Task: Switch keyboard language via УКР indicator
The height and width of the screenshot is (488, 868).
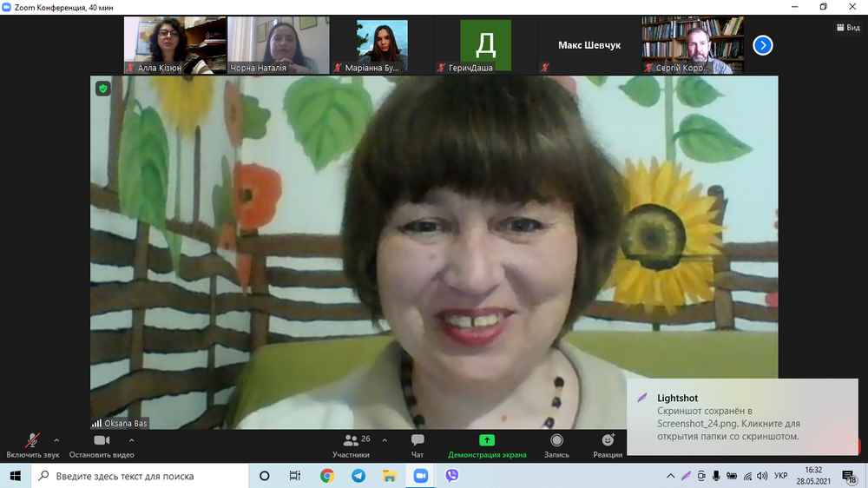Action: coord(780,476)
